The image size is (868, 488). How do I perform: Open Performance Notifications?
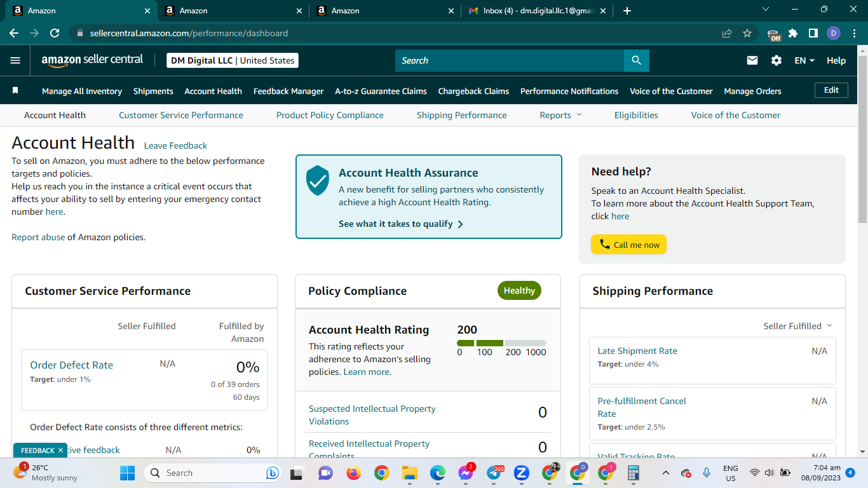tap(569, 91)
